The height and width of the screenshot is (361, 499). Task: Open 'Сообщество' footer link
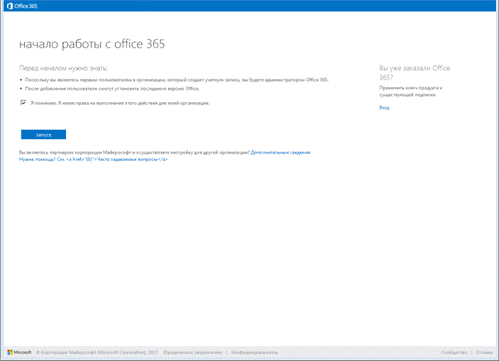(454, 352)
